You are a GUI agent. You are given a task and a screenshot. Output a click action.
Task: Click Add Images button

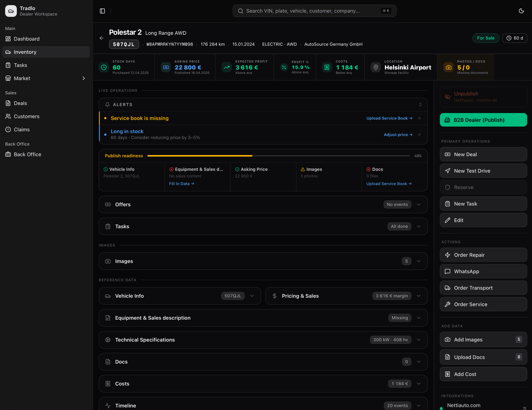(x=483, y=339)
